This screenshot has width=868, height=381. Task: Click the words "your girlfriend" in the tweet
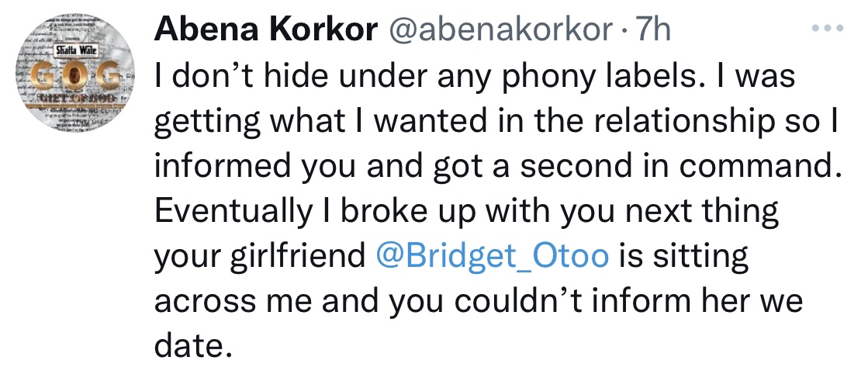[x=260, y=257]
